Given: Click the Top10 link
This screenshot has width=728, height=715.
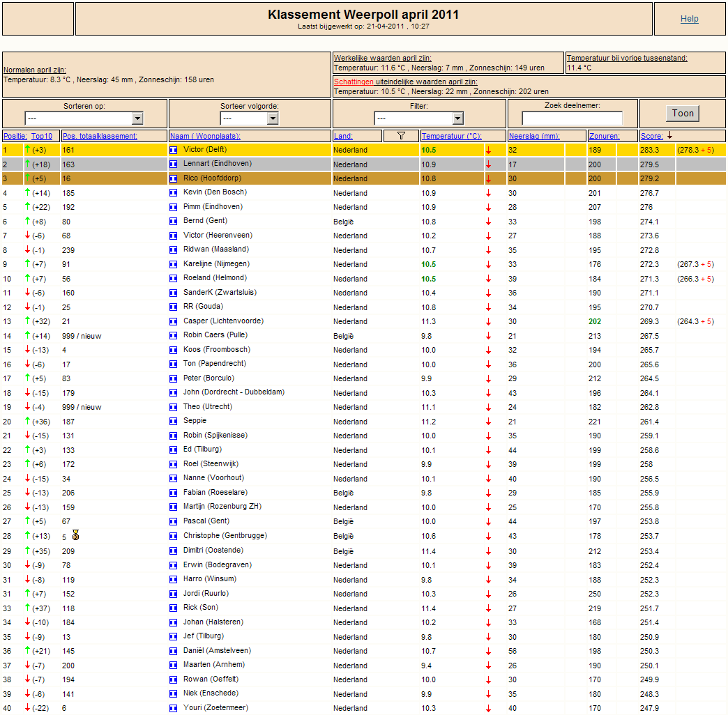Looking at the screenshot, I should 42,136.
